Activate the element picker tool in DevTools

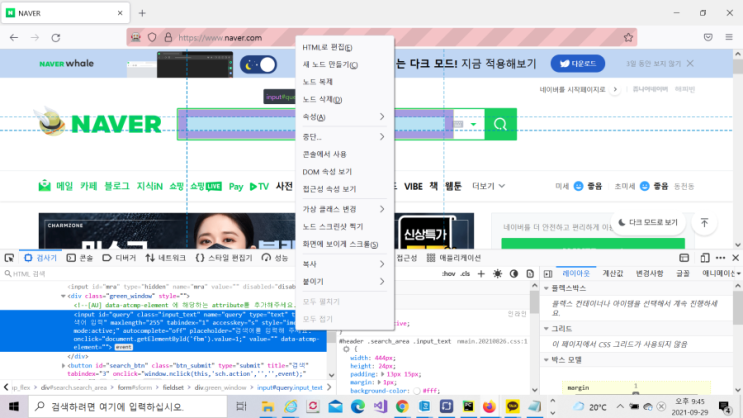coord(9,257)
